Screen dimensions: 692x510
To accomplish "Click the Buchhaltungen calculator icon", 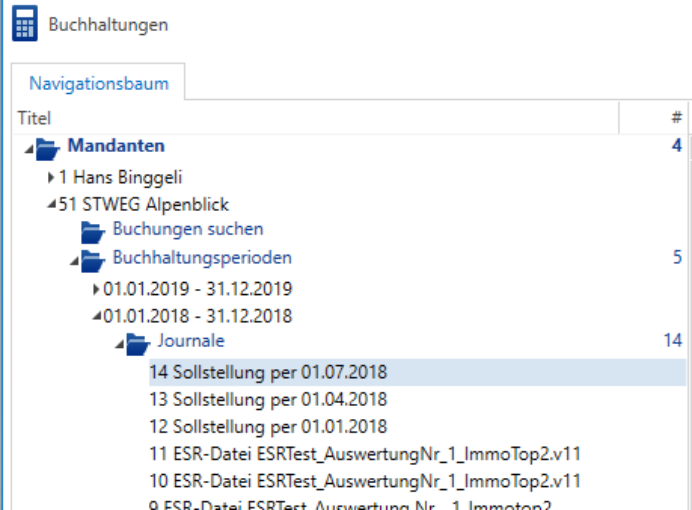I will 25,23.
